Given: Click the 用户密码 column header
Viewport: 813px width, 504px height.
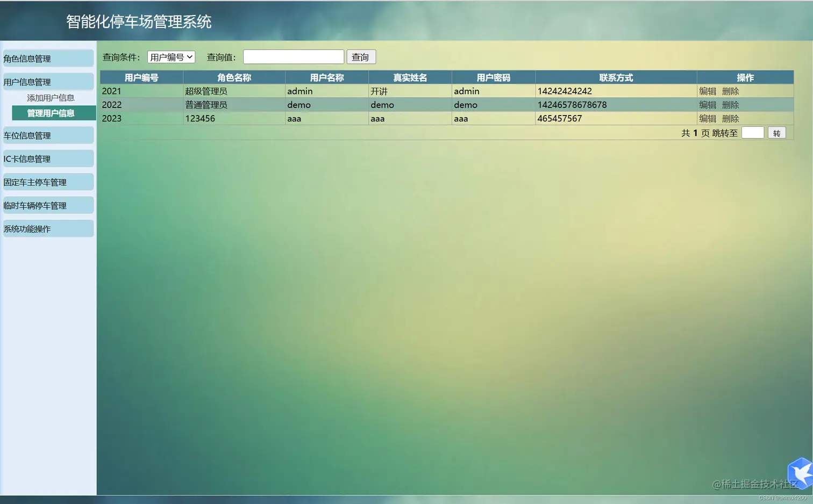Looking at the screenshot, I should tap(494, 77).
